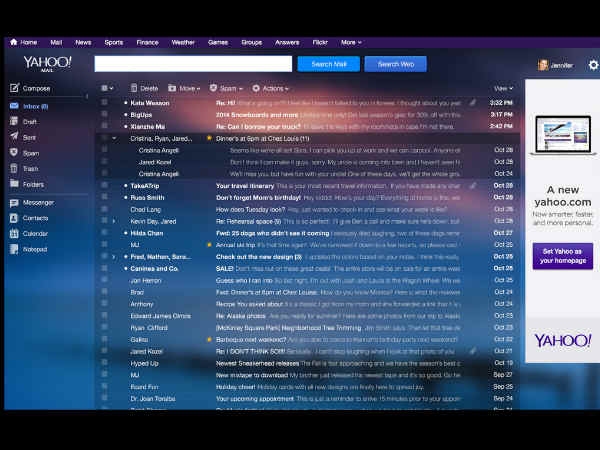Click Set Yahoo as your homepage button

coord(563,256)
